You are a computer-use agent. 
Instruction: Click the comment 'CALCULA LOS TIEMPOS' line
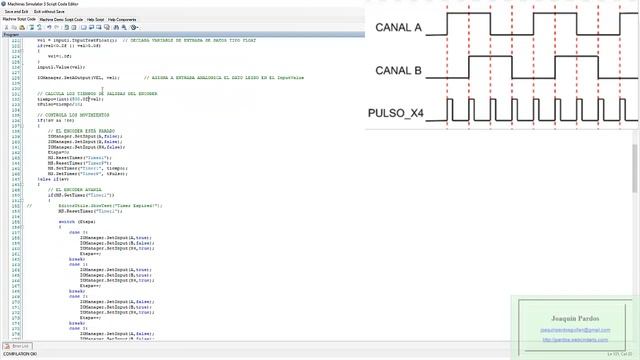[97, 93]
